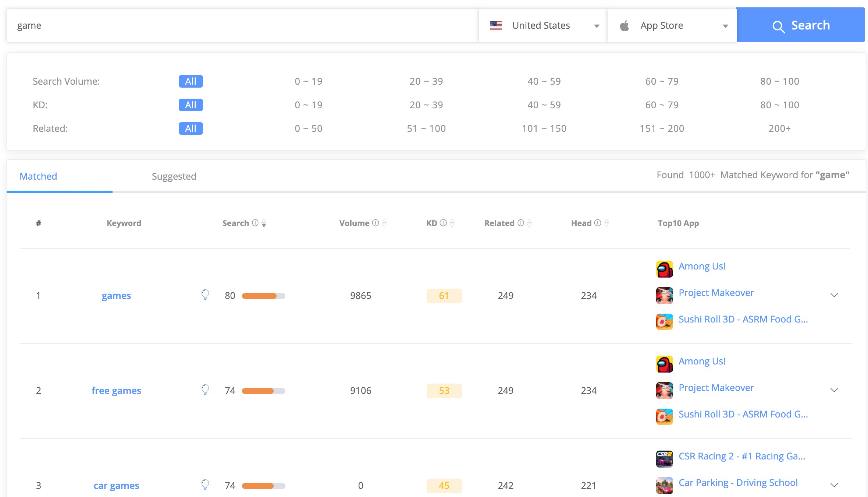
Task: Click the info icon next to Related header
Action: click(x=521, y=223)
